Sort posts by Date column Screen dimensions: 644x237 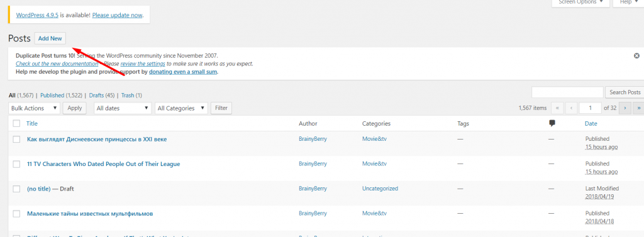tap(591, 123)
